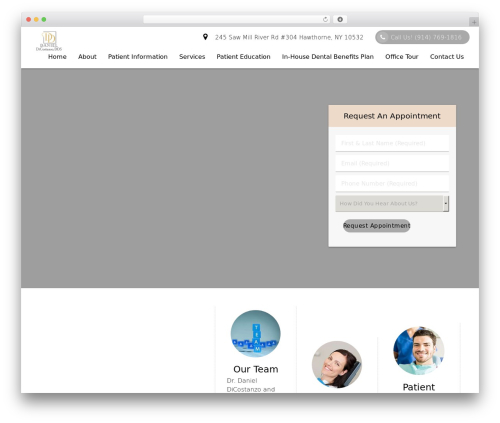
Task: Click the yellow minimize window button
Action: pos(36,19)
